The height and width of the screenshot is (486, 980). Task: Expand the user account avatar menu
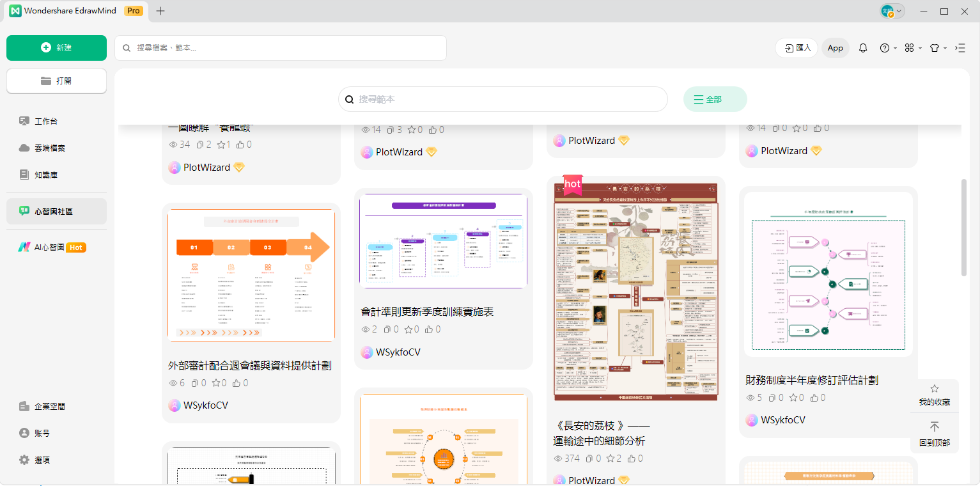pos(892,11)
